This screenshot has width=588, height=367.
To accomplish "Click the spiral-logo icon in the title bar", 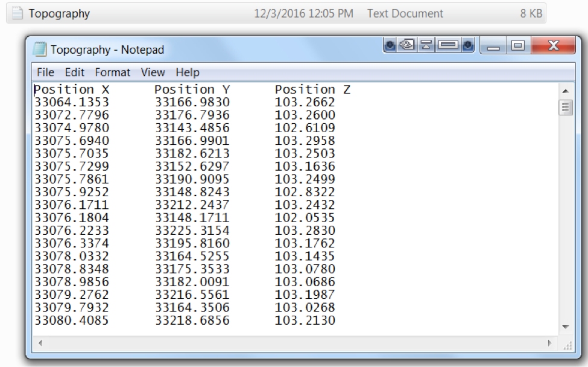I will (407, 45).
